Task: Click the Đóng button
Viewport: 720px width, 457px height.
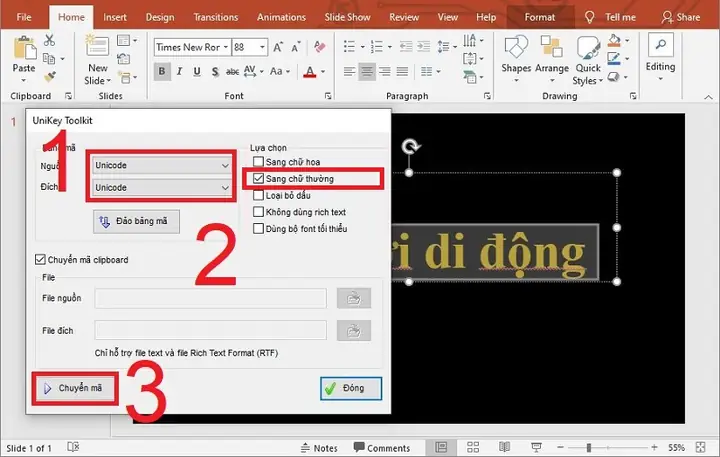Action: coord(351,388)
